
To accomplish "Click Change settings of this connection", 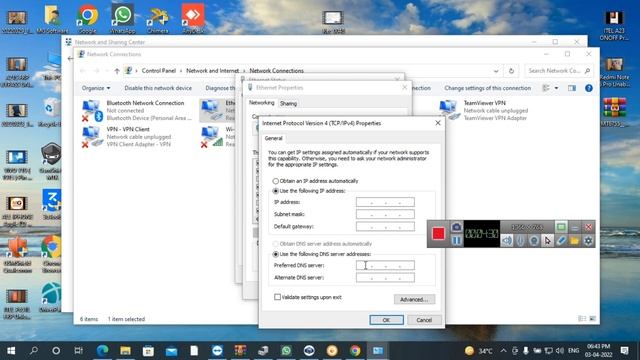I will (487, 88).
